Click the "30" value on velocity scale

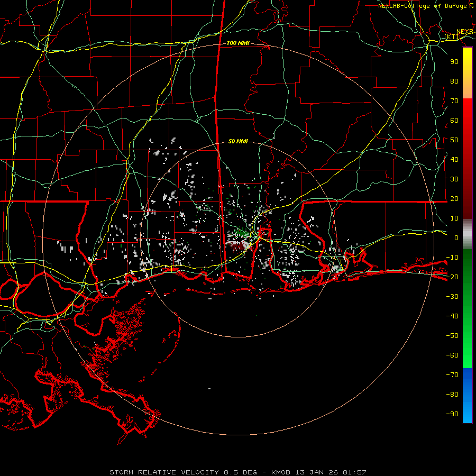[x=454, y=179]
